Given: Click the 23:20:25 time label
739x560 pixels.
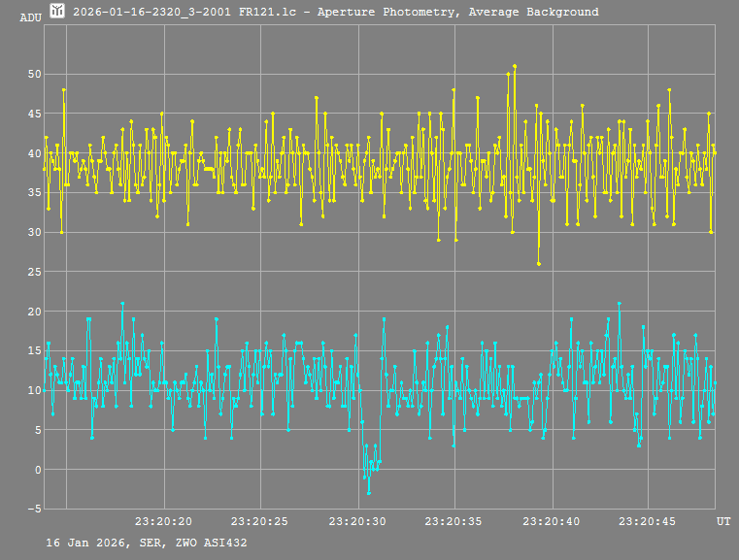Looking at the screenshot, I should pos(260,522).
